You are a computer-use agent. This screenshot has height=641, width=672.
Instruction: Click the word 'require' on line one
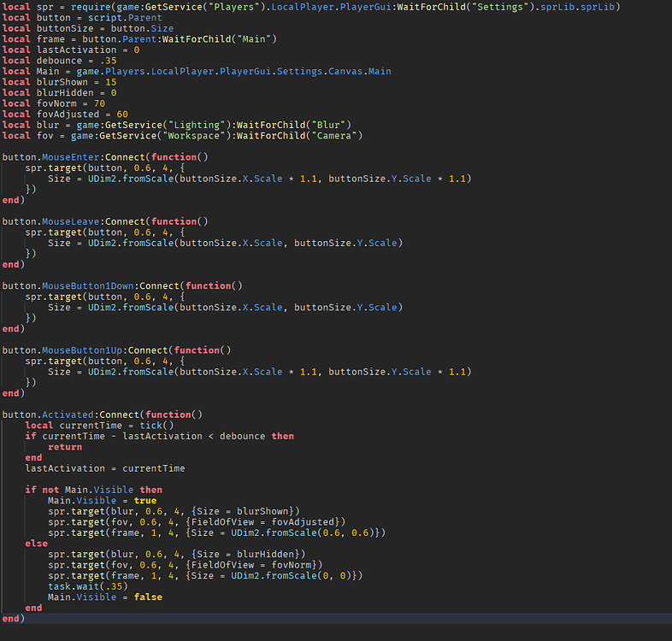tap(91, 7)
